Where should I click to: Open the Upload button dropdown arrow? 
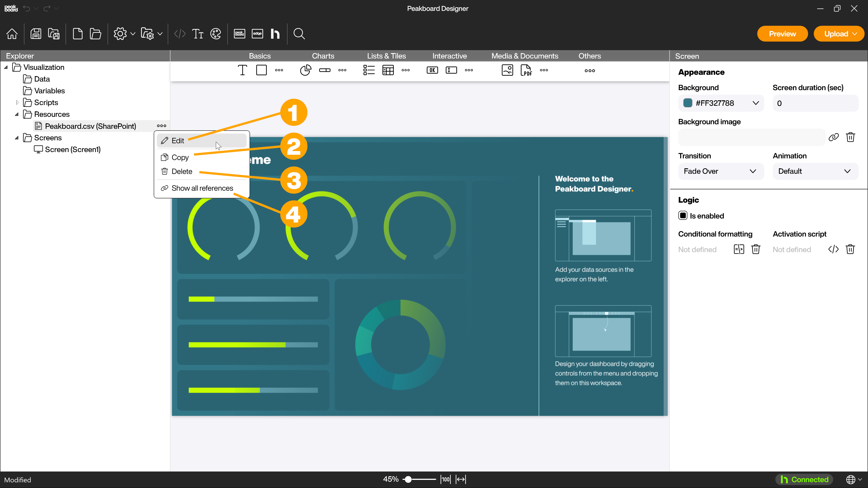pos(855,34)
